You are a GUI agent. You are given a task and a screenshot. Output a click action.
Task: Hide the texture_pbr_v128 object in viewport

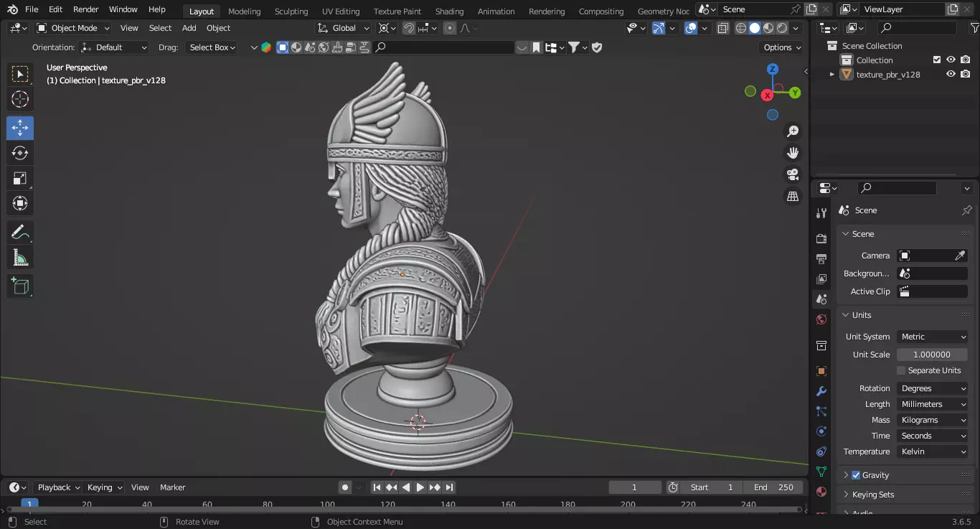pos(951,74)
